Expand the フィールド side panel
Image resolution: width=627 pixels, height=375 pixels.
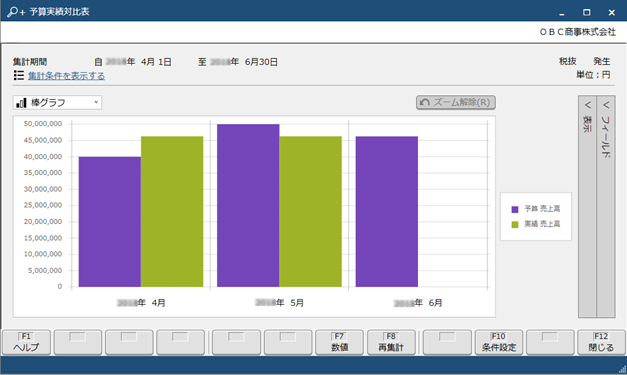coord(606,206)
